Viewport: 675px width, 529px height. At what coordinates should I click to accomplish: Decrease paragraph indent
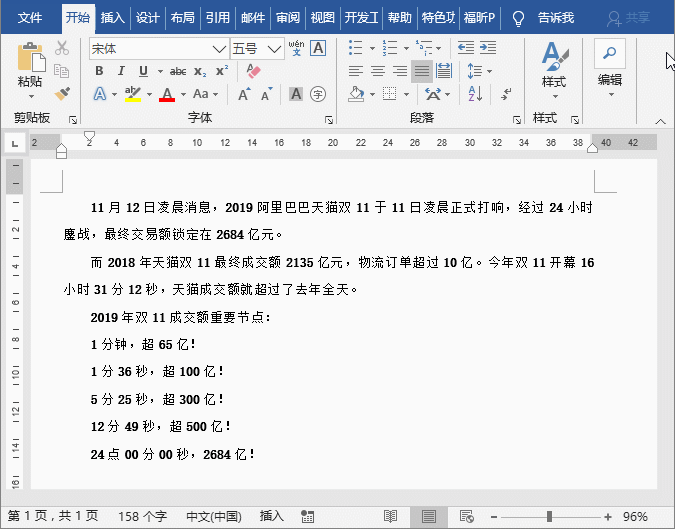pos(466,48)
